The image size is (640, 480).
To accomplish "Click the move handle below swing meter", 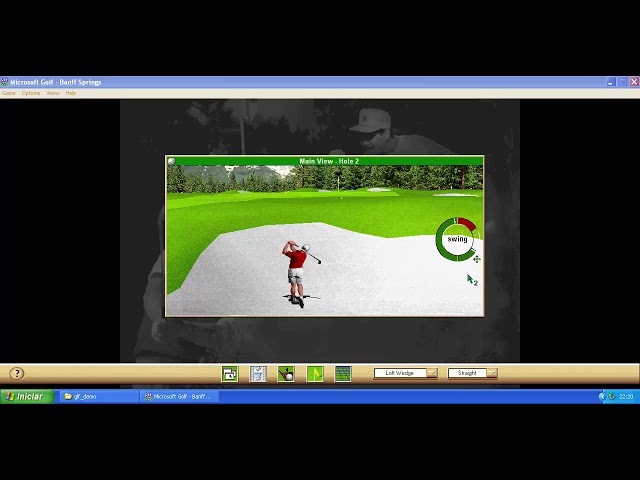I will (x=476, y=259).
